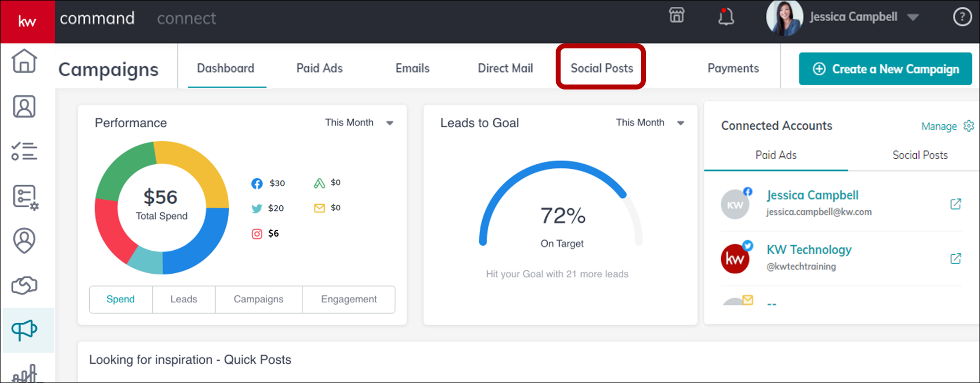
Task: Switch to the Dashboard tab
Action: click(x=226, y=68)
